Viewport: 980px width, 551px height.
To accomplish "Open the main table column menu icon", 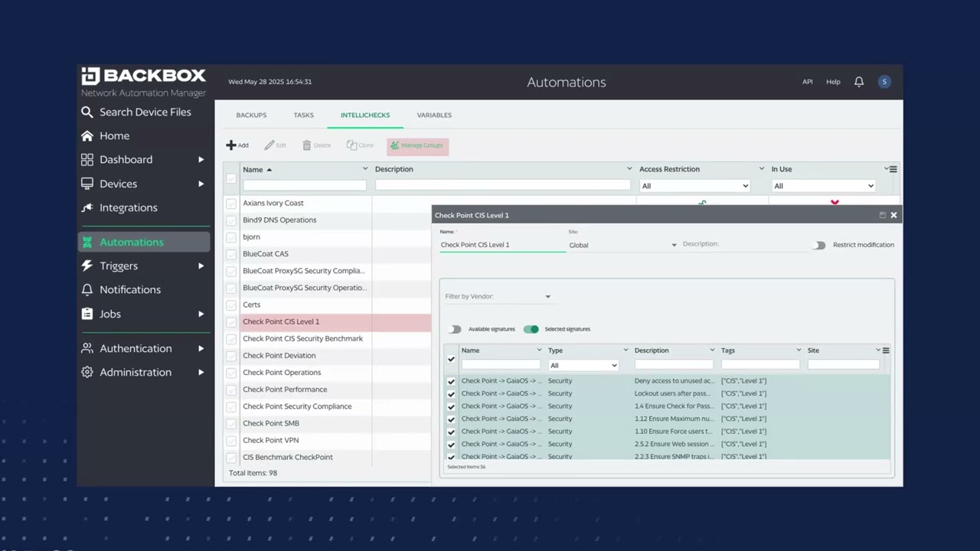I will click(893, 169).
